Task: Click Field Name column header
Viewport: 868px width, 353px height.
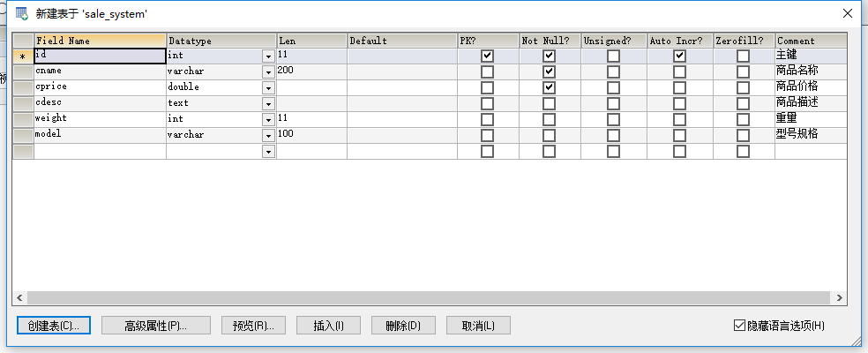Action: coord(101,41)
